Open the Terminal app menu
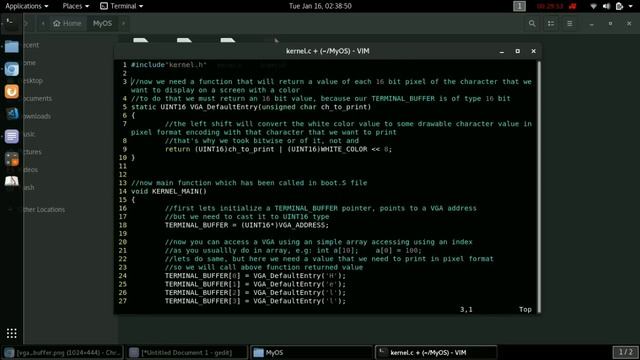Image resolution: width=640 pixels, height=360 pixels. pos(122,6)
